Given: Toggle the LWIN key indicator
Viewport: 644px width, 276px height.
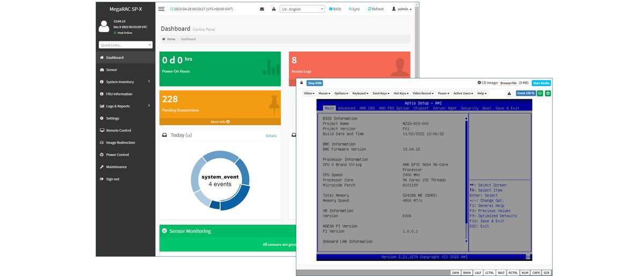Looking at the screenshot, I should coord(456,273).
